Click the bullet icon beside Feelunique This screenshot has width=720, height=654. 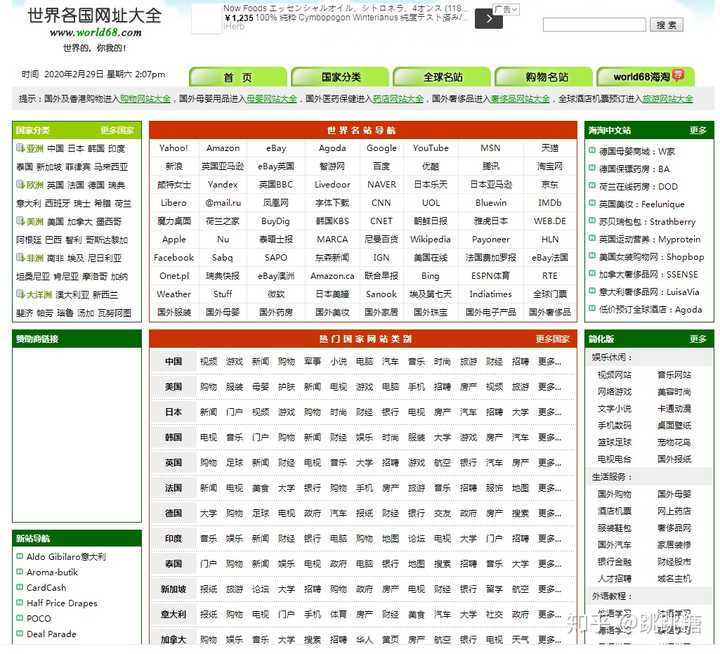592,203
